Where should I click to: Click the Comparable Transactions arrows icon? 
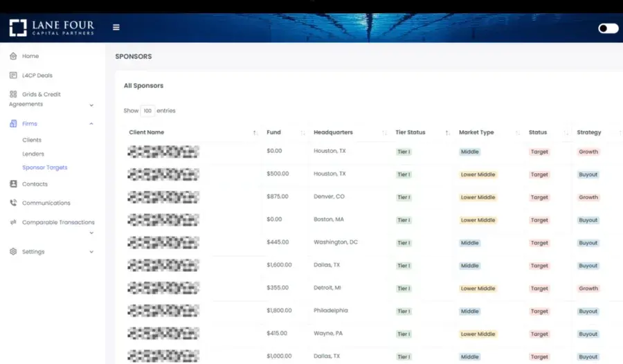(x=13, y=222)
